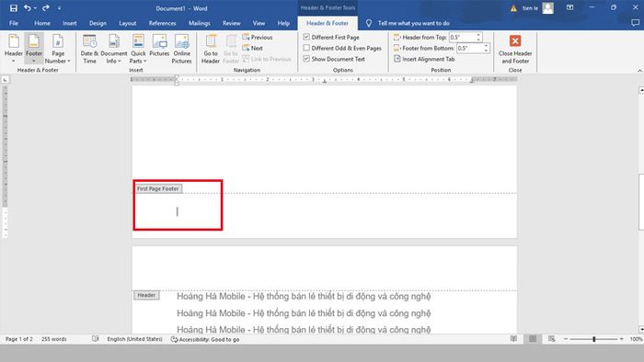The width and height of the screenshot is (644, 362).
Task: Click the 100% zoom level
Action: [636, 339]
